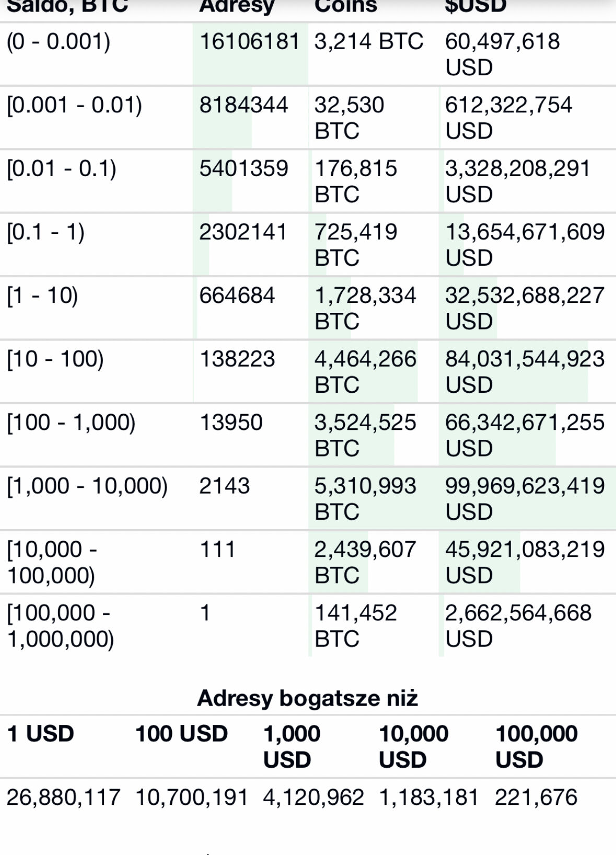
Task: Click the 141,452 BTC coins cell
Action: [x=355, y=626]
